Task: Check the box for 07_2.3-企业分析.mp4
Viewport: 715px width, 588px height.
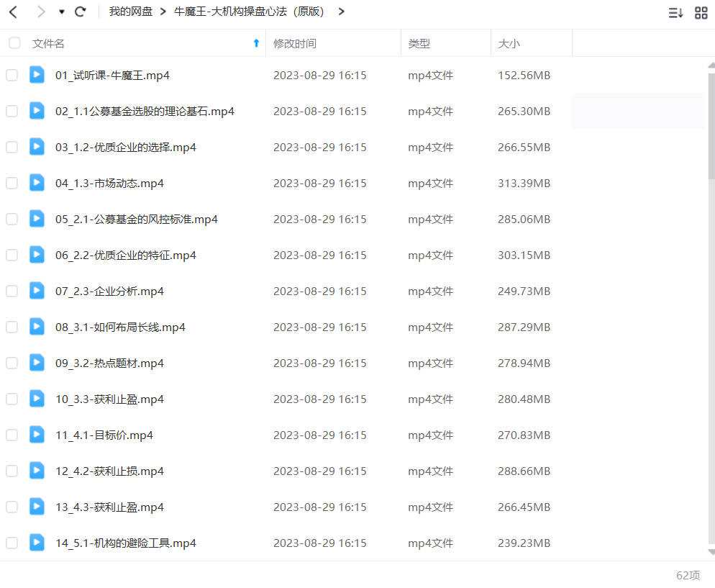Action: [12, 291]
